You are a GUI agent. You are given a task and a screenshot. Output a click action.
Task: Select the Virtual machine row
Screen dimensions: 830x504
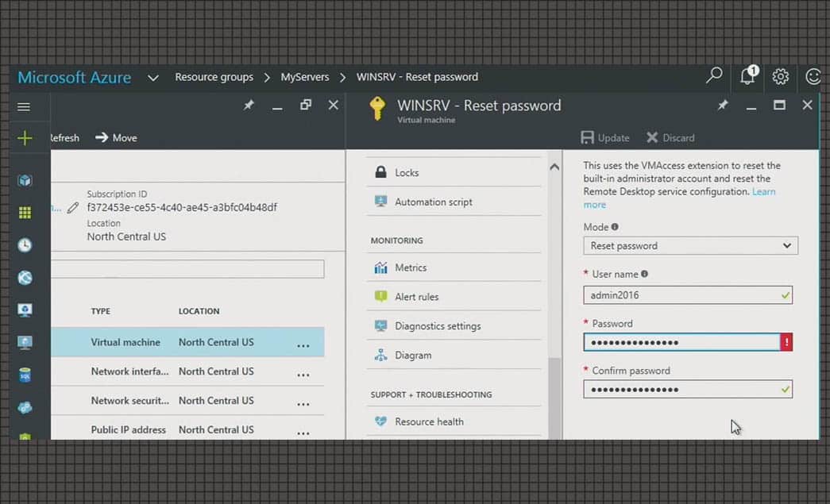(x=188, y=341)
